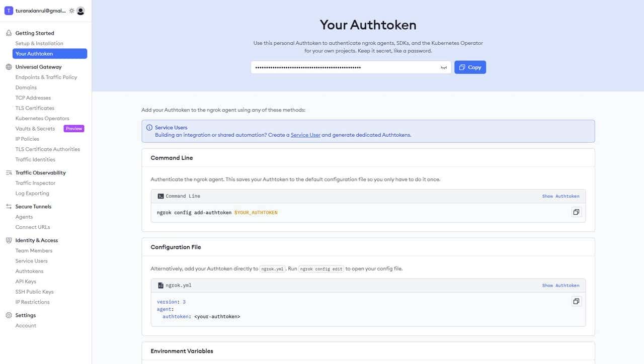Copy the ngrok.yml snippet via its copy icon
Screen dimensions: 644x364
(576, 301)
